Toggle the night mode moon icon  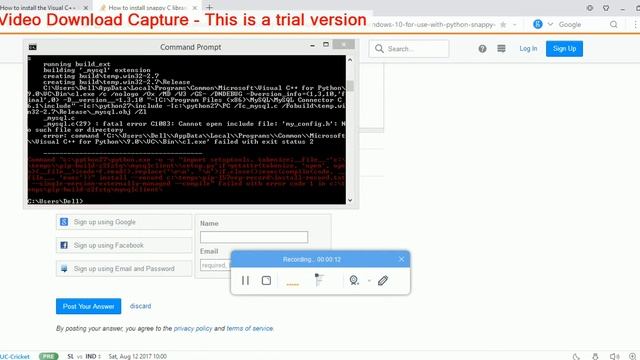pos(576,356)
